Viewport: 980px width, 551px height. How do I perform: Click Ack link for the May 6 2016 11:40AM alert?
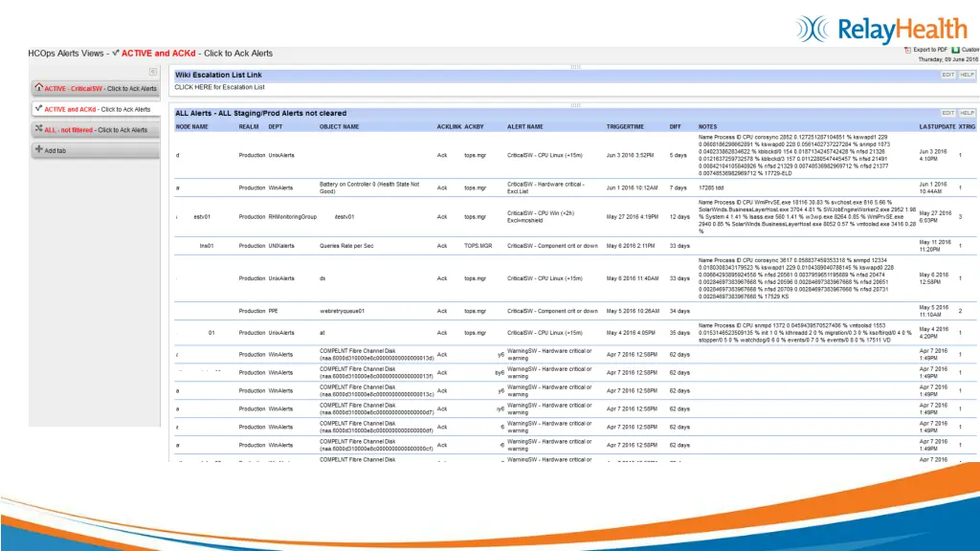coord(442,278)
